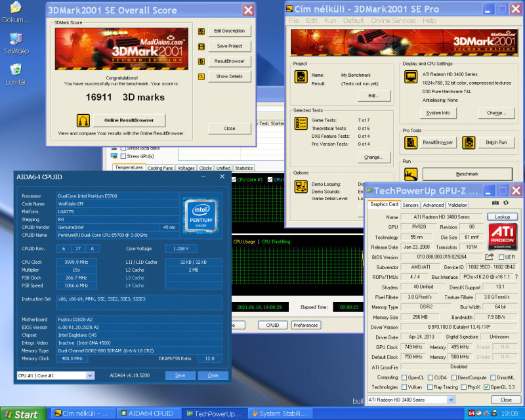Click the Display and CPU Settings monitor icon
Screen dimensions: 525x420
(x=411, y=77)
